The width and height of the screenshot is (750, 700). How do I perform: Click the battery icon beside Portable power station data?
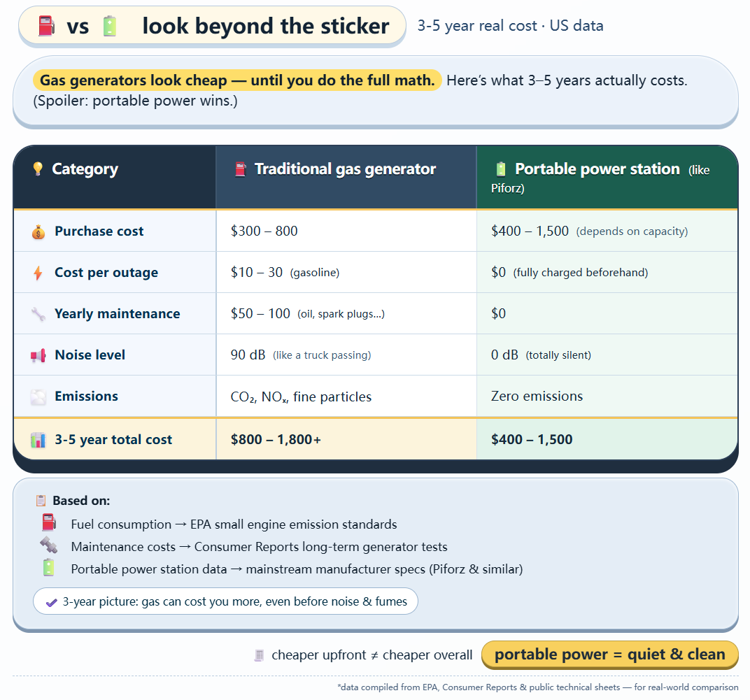coord(48,568)
